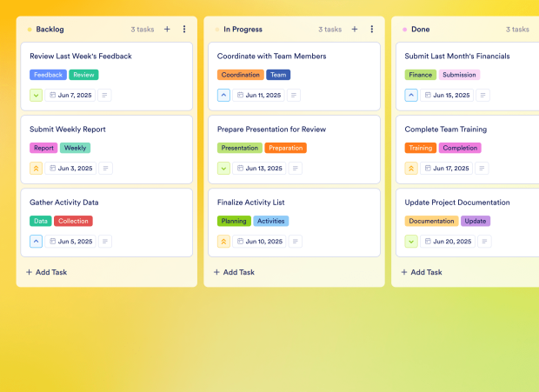
Task: Click description icon on Coordinate with Team Members card
Action: point(296,96)
